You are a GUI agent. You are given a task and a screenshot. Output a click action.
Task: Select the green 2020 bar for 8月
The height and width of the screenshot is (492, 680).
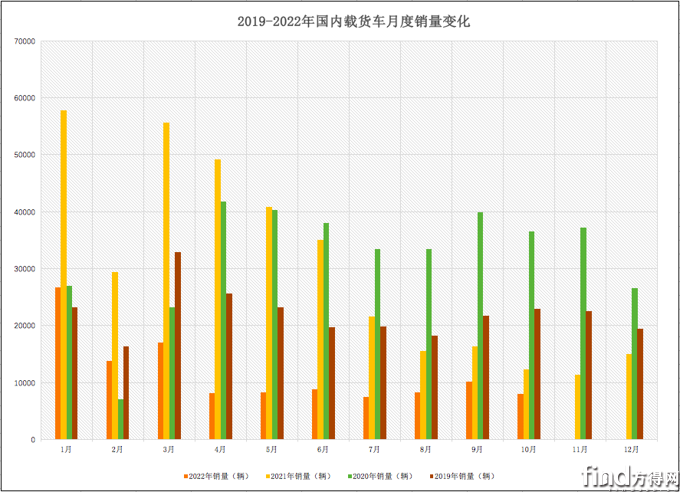pyautogui.click(x=429, y=344)
